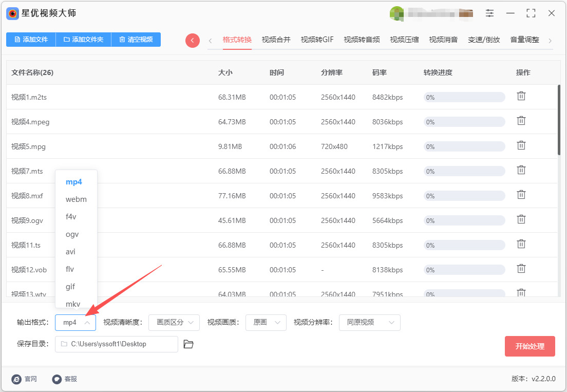Click the user avatar picture
This screenshot has width=567, height=392.
tap(396, 14)
